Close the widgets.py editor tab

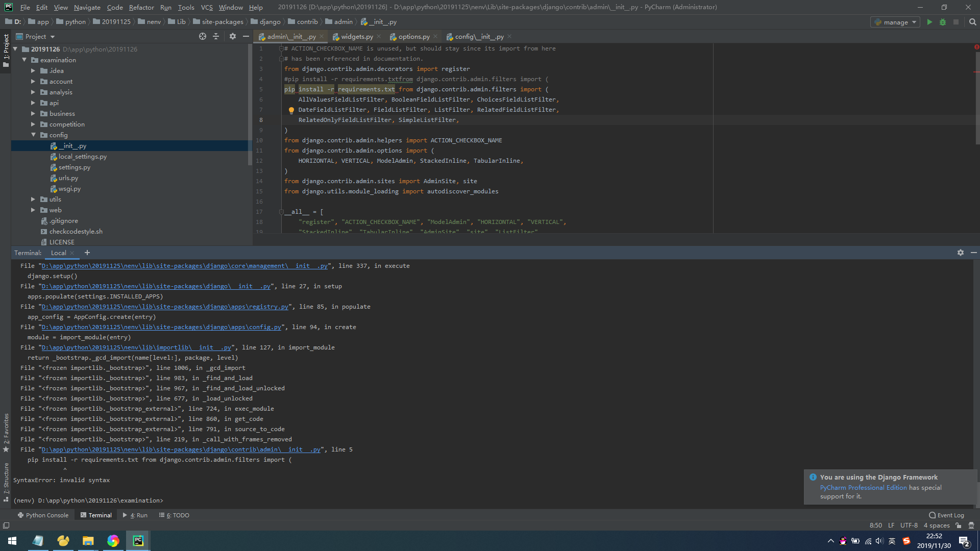click(x=379, y=36)
